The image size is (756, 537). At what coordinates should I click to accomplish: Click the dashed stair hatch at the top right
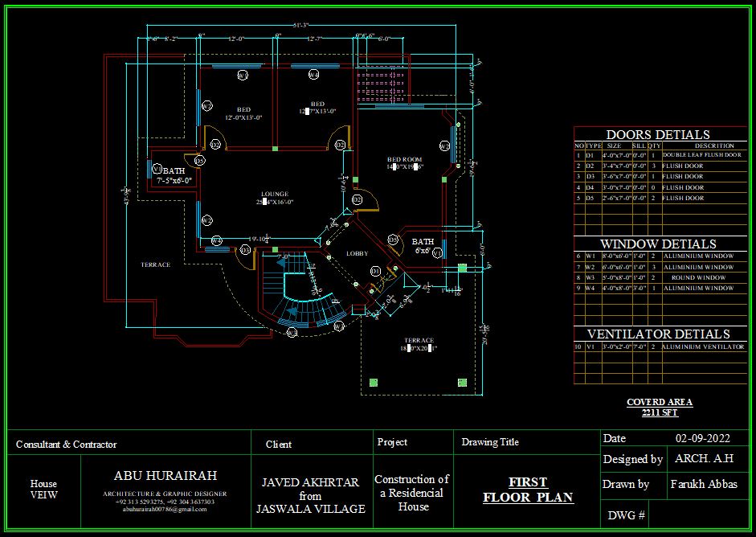click(x=380, y=87)
